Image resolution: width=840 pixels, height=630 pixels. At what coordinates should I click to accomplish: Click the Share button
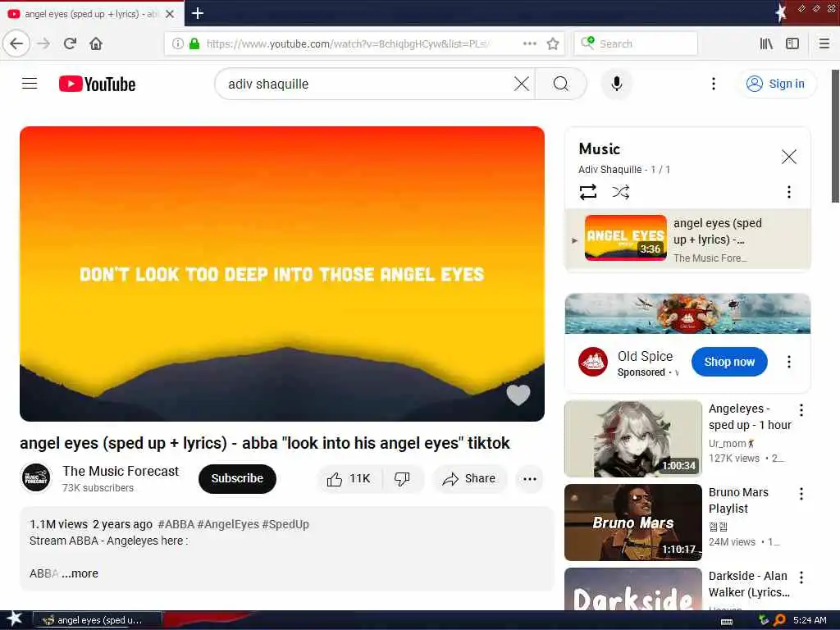tap(468, 478)
